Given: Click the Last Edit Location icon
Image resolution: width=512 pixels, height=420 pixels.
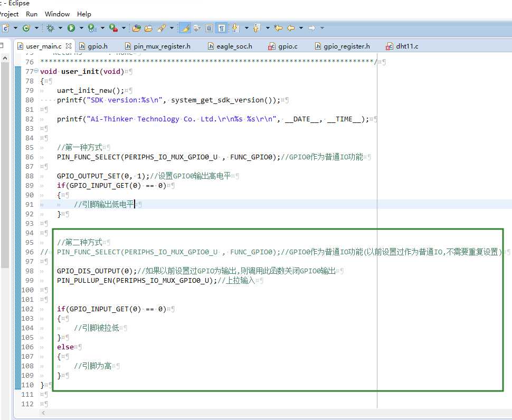Looking at the screenshot, I should click(278, 28).
